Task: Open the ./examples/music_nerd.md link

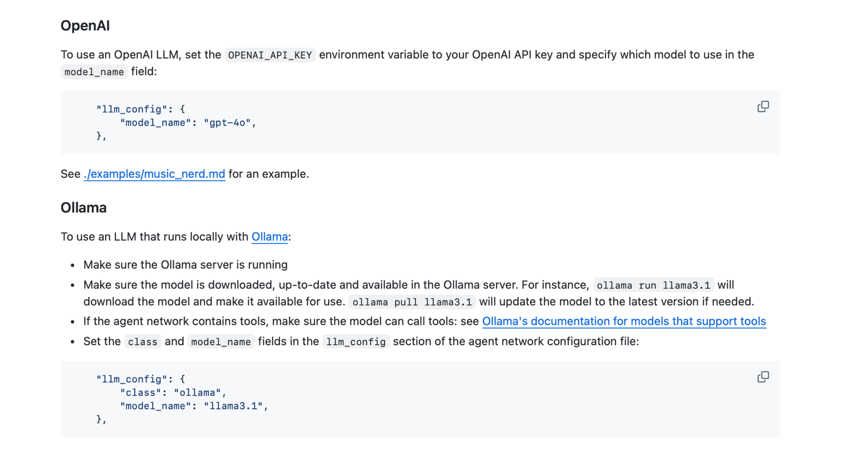Action: click(x=154, y=174)
